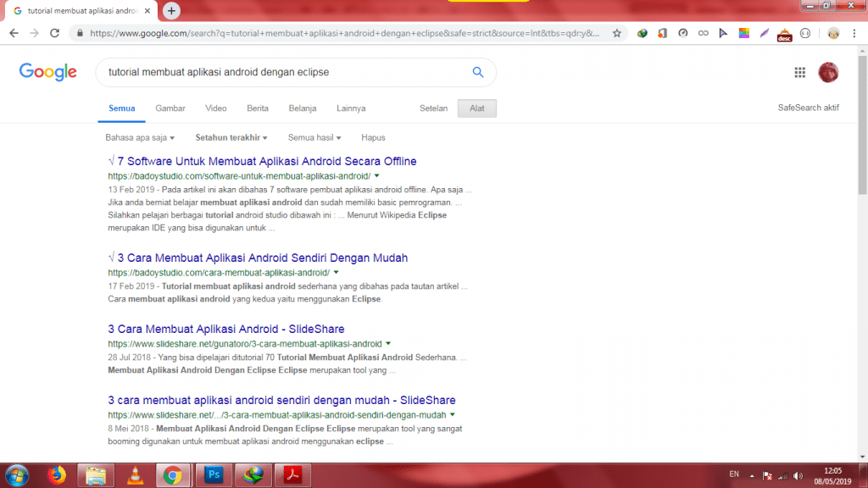Expand the arrow next to the slideshare gunatoro URL
The image size is (868, 488).
click(388, 344)
